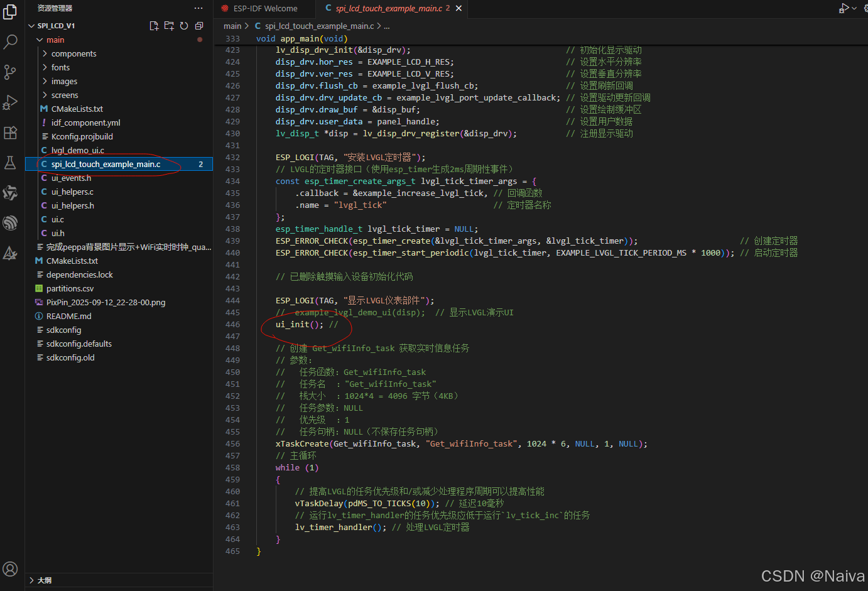
Task: Open README.md file
Action: [119, 316]
